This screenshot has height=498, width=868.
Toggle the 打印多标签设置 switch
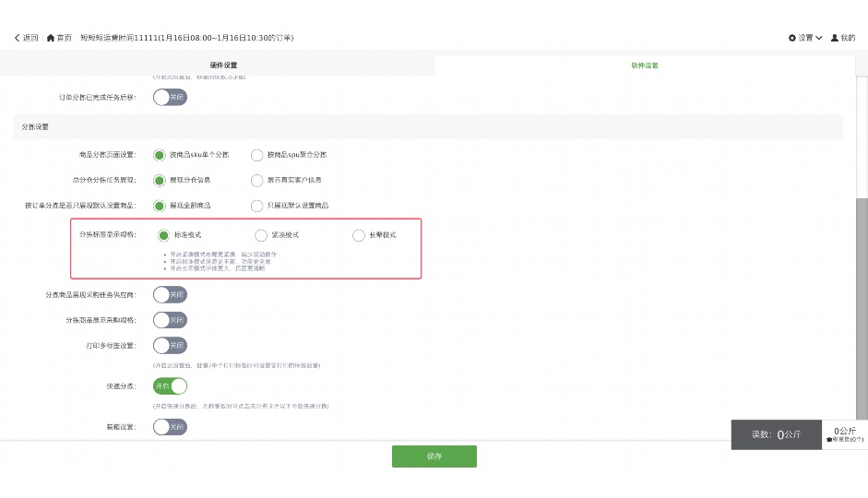click(170, 346)
